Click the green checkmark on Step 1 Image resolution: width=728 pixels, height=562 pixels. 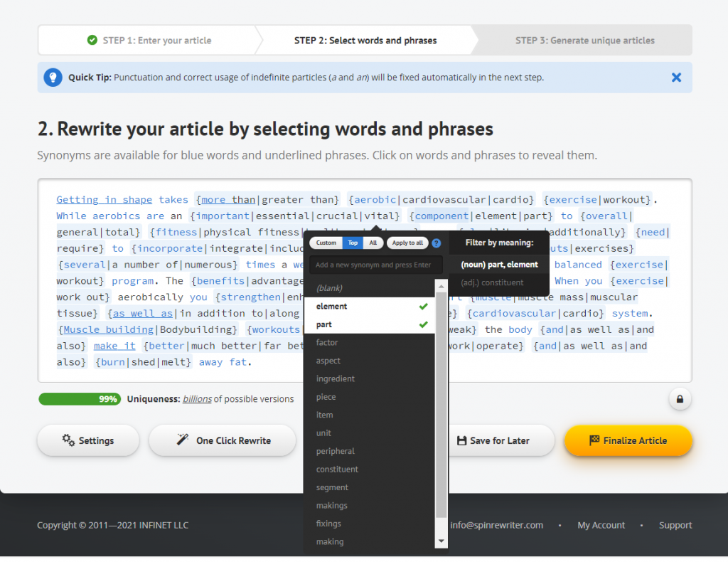92,41
